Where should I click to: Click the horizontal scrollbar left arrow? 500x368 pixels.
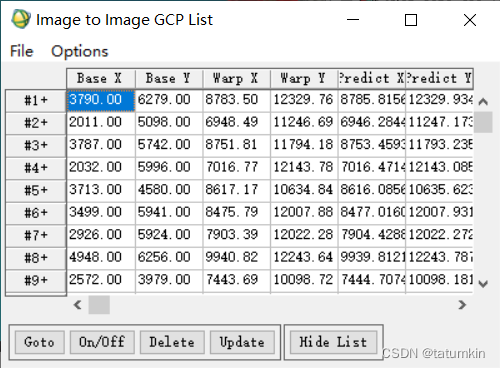pyautogui.click(x=78, y=305)
